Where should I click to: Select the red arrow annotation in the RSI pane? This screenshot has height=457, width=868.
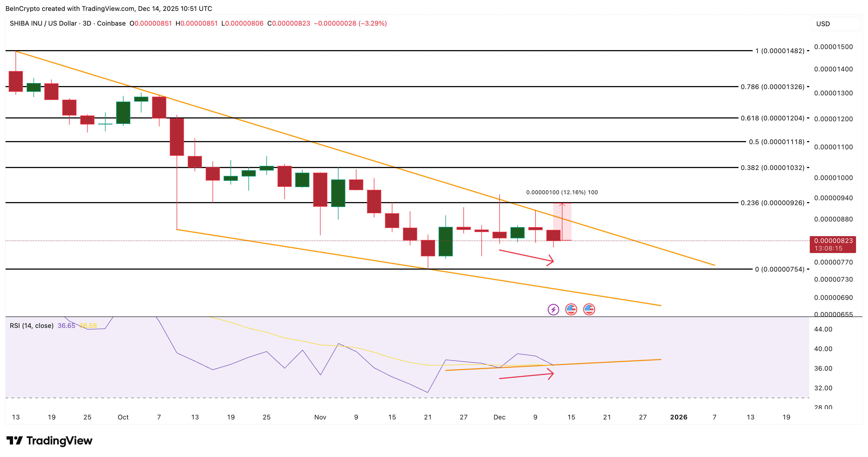coord(526,376)
